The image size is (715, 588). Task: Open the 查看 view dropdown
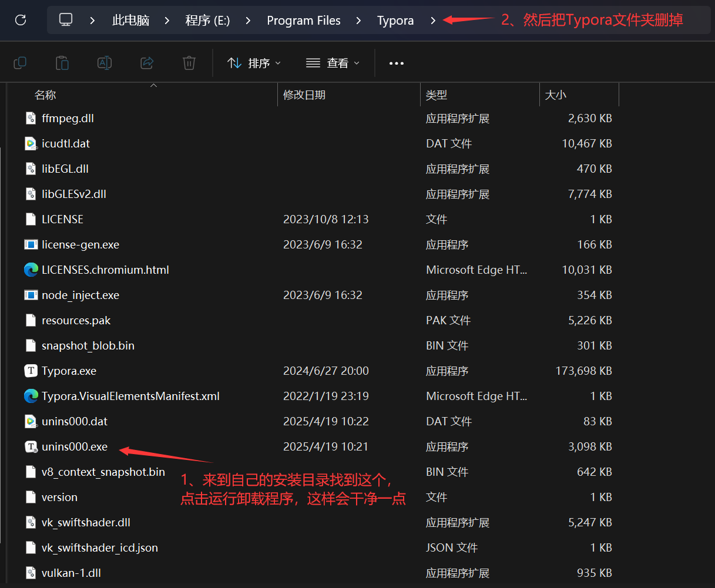click(x=333, y=62)
